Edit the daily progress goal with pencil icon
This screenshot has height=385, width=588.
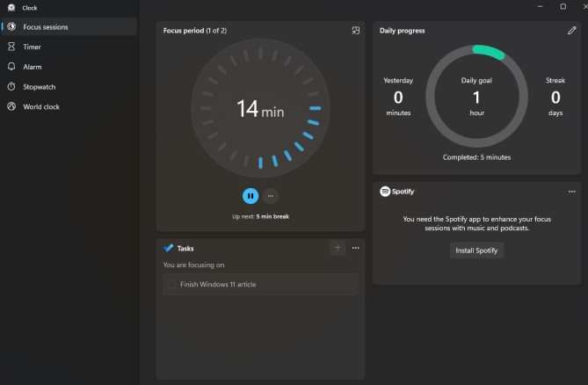point(571,31)
